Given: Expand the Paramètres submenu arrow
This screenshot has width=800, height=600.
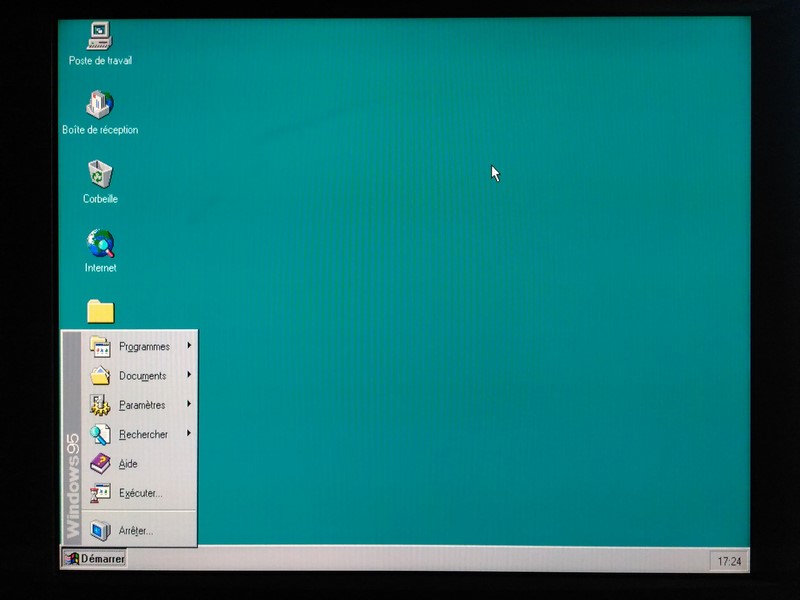Looking at the screenshot, I should (x=189, y=405).
